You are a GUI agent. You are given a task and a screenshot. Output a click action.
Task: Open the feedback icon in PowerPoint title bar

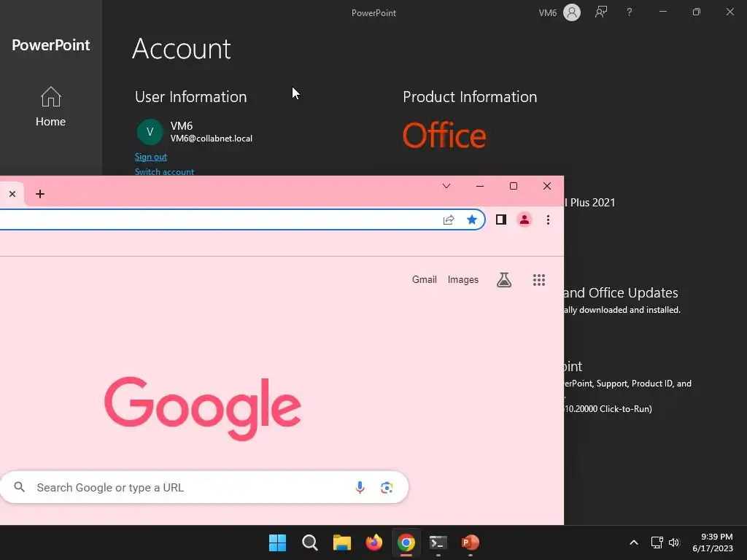click(601, 12)
